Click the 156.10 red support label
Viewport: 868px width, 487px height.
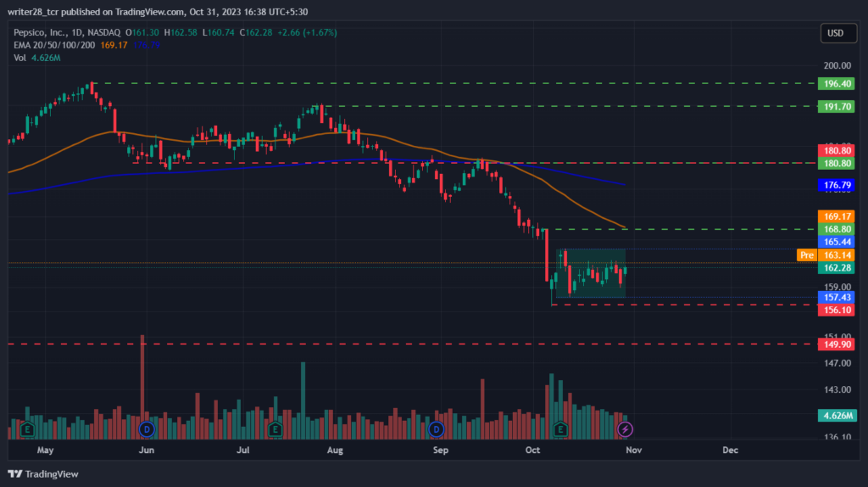837,311
